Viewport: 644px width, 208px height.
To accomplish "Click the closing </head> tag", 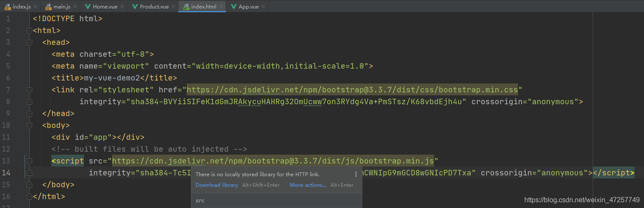I will [x=59, y=114].
